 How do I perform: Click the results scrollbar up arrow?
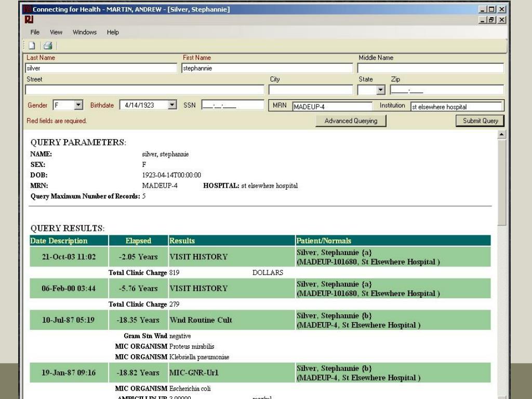tap(501, 135)
